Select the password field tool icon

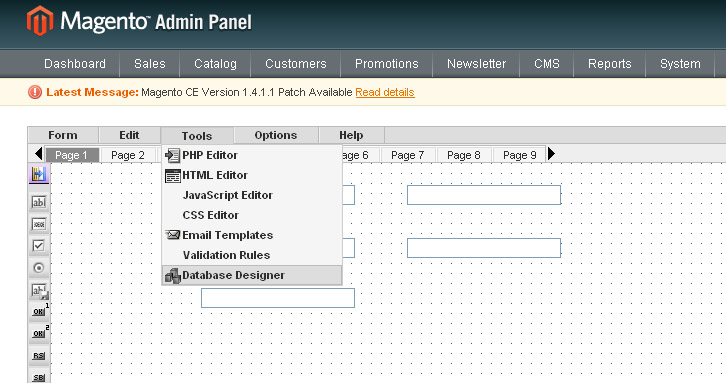click(39, 224)
